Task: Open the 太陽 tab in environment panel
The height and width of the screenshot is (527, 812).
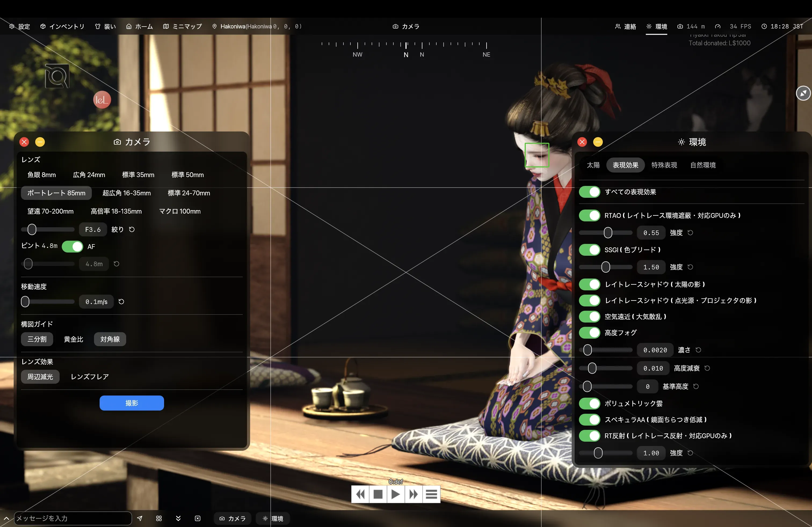Action: 593,165
